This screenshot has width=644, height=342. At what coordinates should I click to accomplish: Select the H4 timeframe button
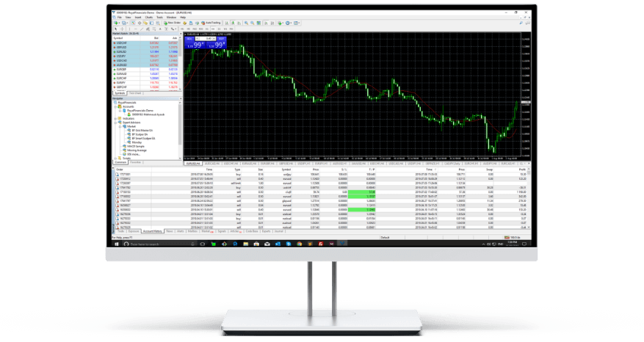click(213, 29)
